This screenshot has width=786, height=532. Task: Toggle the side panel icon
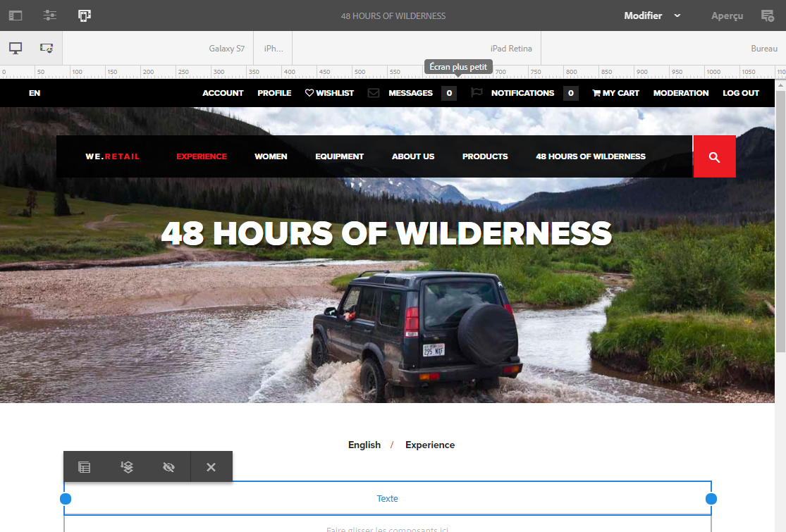pos(16,16)
